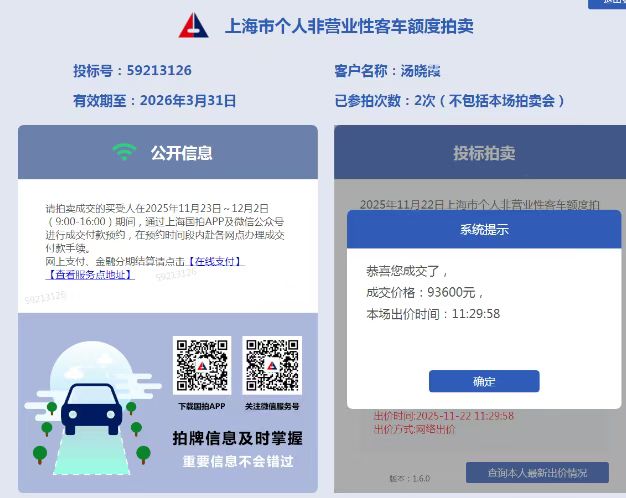
Task: Open the 在线支付 link
Action: 215,262
